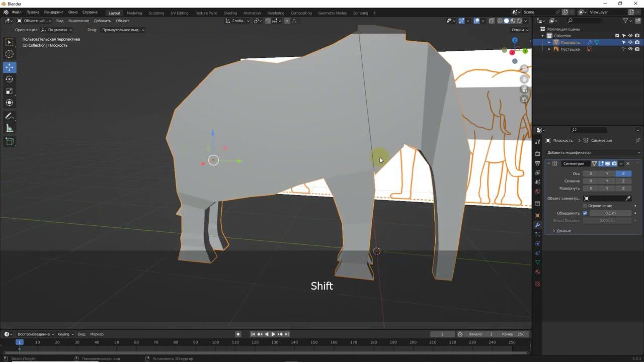Open the Объектный mode dropdown
The image size is (644, 362).
(x=34, y=21)
